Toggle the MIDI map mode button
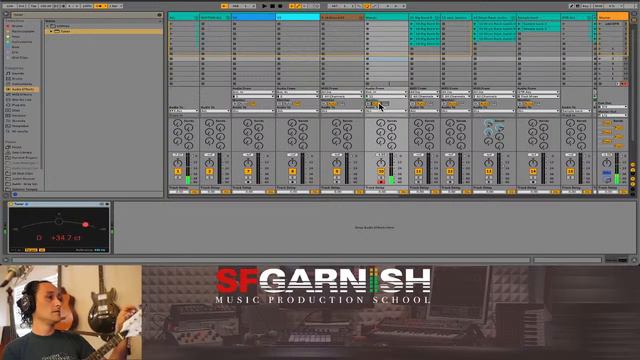Image resolution: width=640 pixels, height=360 pixels. pos(599,6)
